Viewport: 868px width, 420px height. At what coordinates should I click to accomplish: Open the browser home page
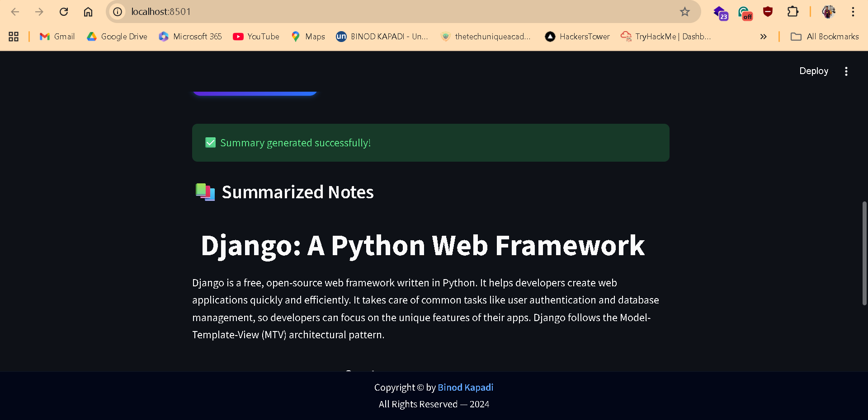(x=88, y=12)
